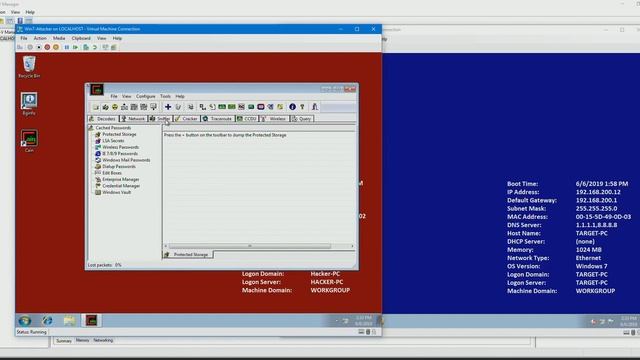Select Credential Manager in tree
This screenshot has width=640, height=360.
point(121,186)
